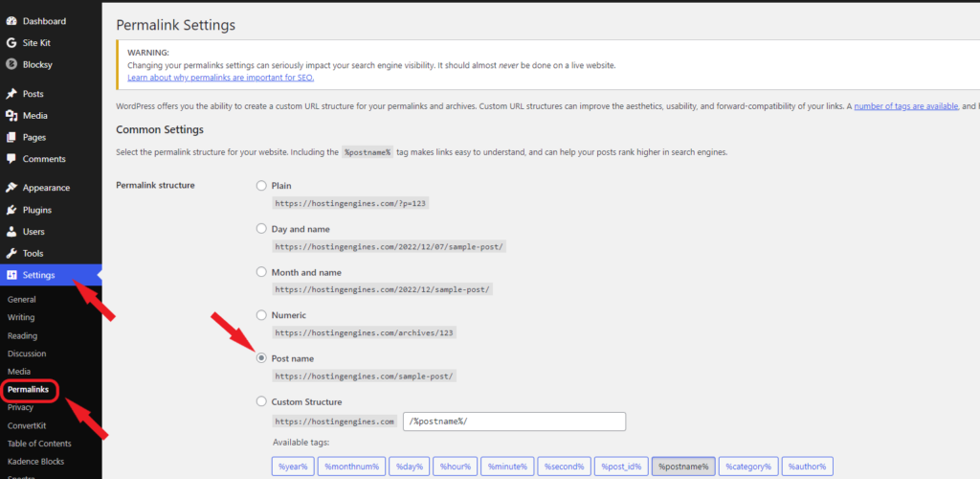Open Privacy settings submenu

click(x=21, y=407)
